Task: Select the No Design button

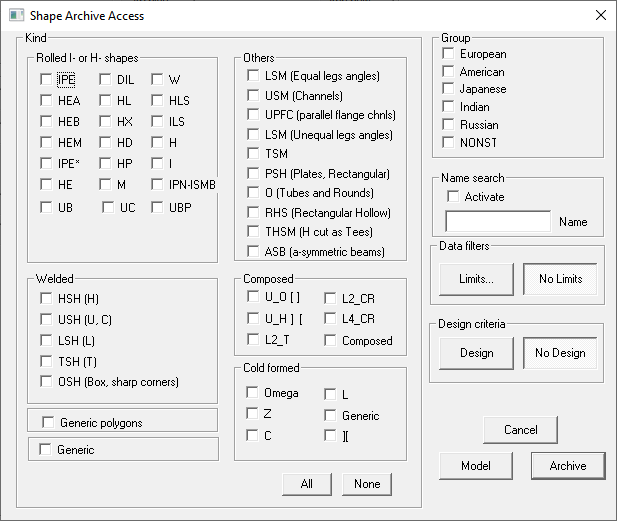Action: click(x=560, y=353)
